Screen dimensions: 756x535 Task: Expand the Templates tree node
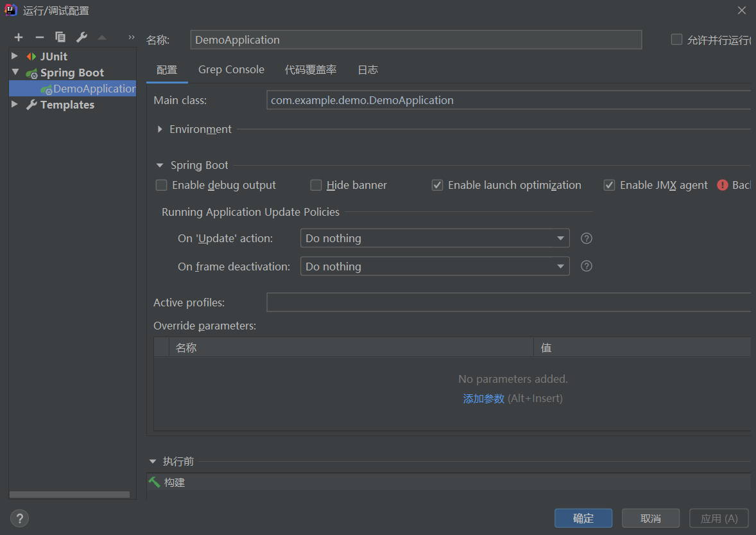15,104
